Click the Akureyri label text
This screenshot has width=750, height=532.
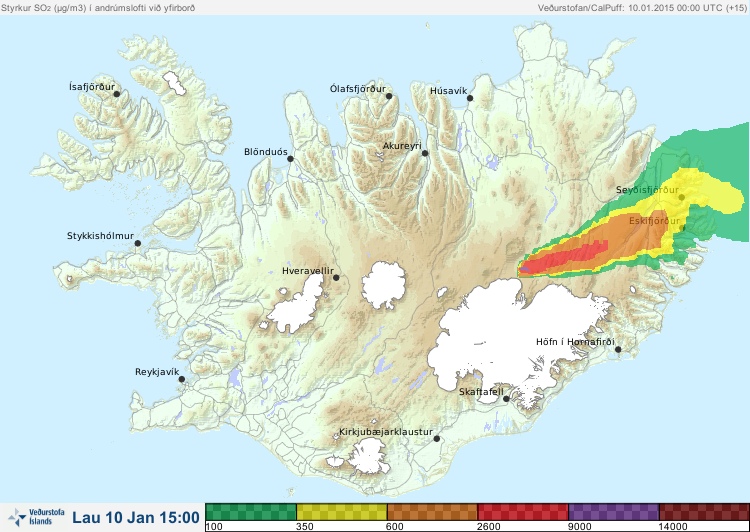(x=402, y=146)
